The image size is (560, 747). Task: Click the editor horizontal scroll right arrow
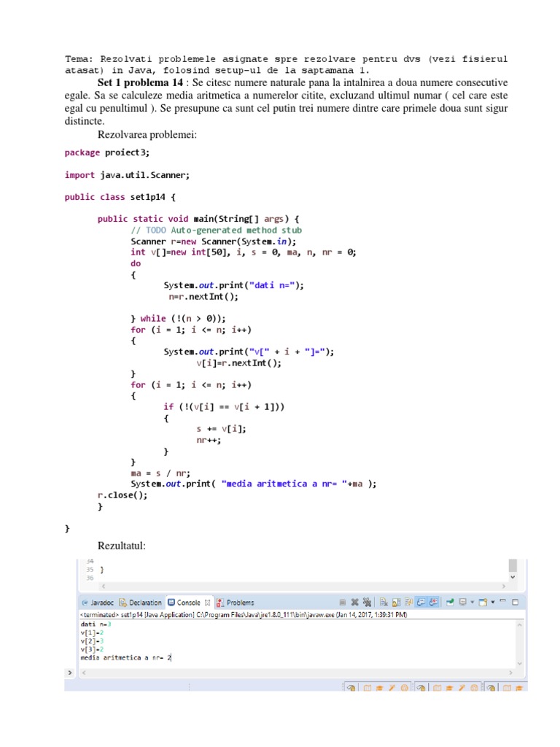tap(504, 587)
